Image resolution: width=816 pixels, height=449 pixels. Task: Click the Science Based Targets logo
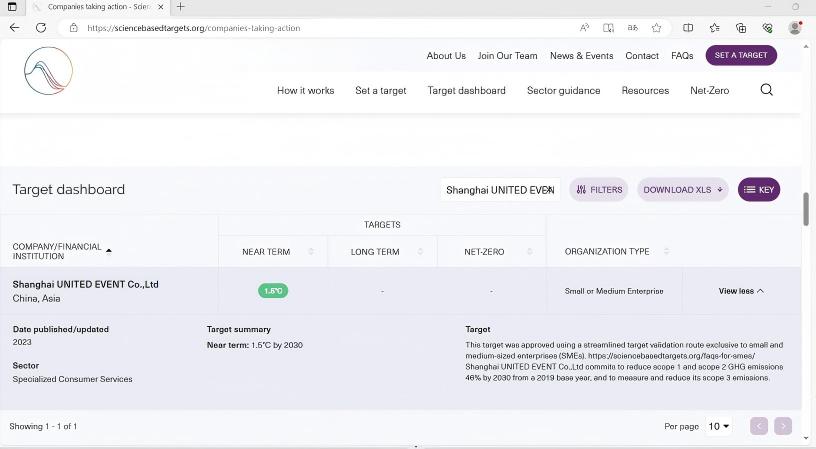(x=48, y=71)
